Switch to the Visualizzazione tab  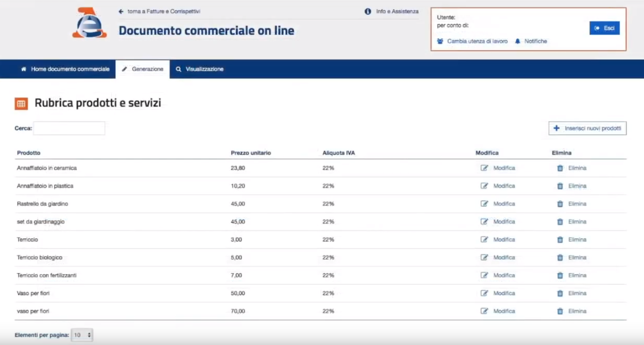200,69
